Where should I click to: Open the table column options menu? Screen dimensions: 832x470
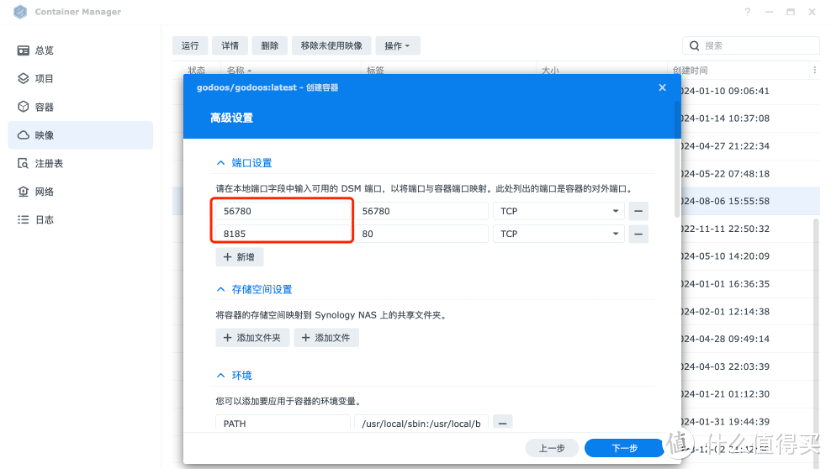814,70
